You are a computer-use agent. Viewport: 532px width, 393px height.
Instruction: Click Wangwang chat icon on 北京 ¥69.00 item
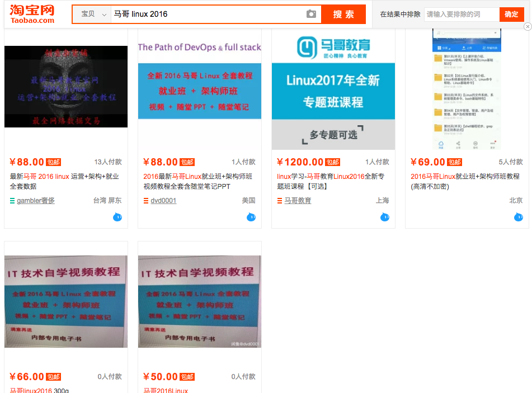[519, 217]
